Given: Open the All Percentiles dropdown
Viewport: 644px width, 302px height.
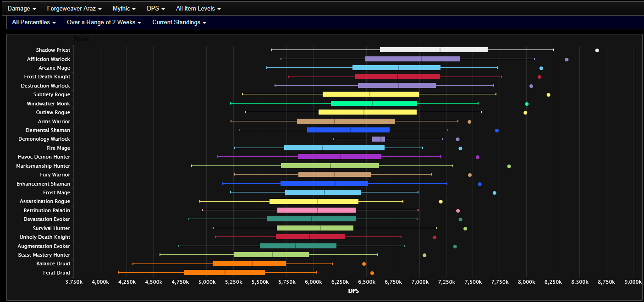Looking at the screenshot, I should coord(34,22).
